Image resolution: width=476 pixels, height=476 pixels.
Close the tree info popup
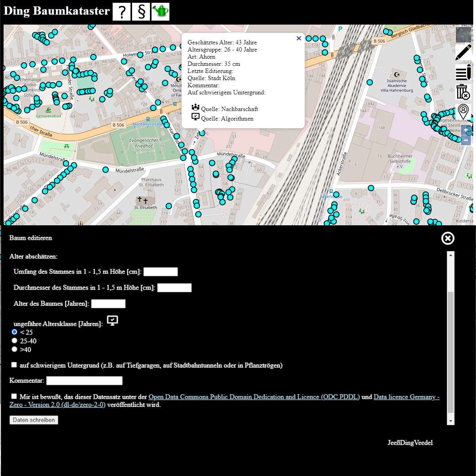tap(299, 38)
